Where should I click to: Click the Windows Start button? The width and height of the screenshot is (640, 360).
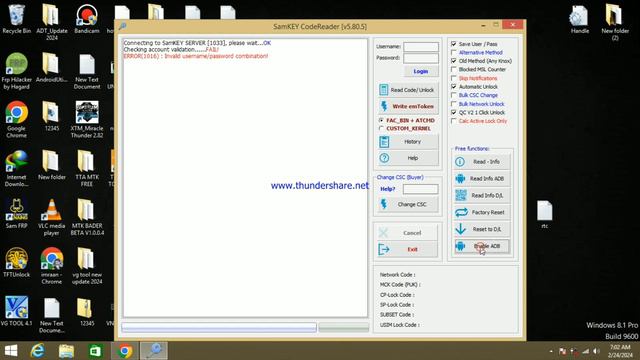point(11,351)
